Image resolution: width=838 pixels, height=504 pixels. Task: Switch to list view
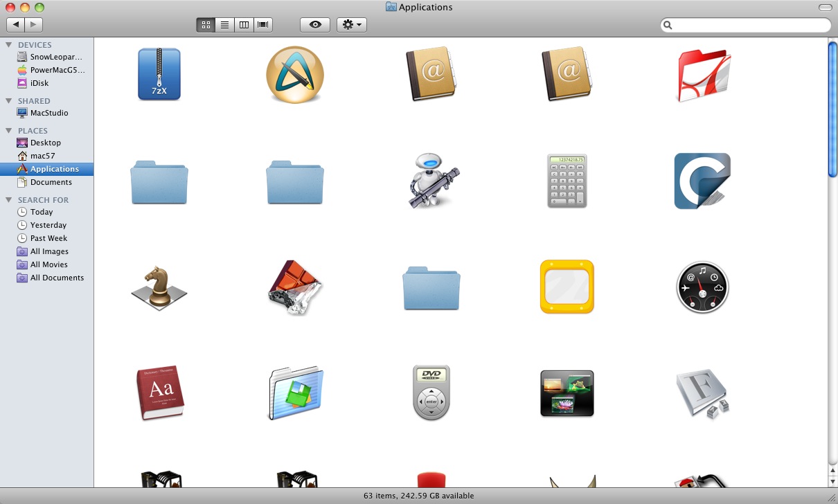coord(225,25)
